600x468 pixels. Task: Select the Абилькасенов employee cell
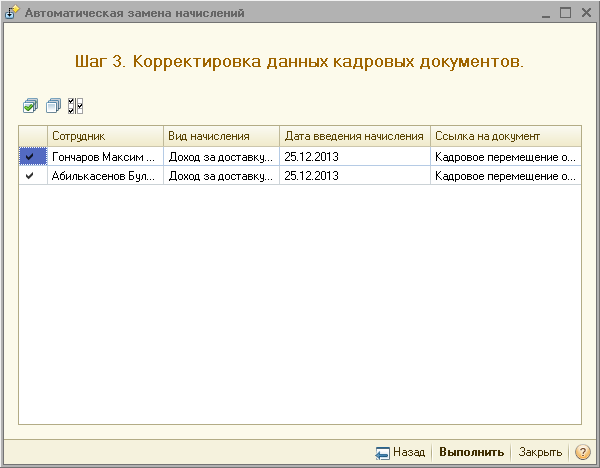104,175
